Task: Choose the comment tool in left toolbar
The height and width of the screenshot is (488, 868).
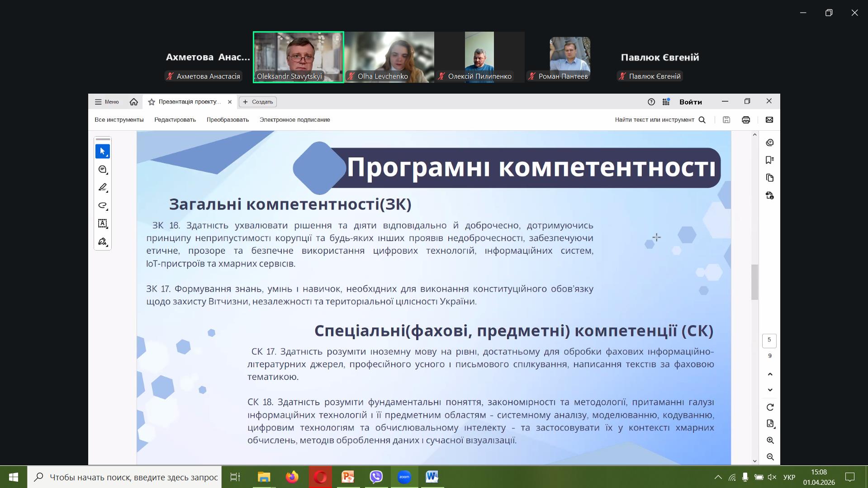Action: pos(103,170)
